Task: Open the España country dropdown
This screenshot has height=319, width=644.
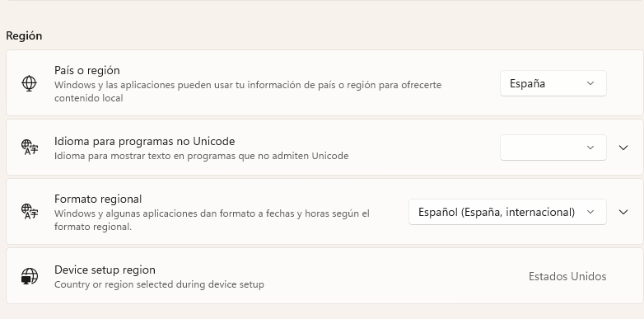Action: tap(553, 83)
